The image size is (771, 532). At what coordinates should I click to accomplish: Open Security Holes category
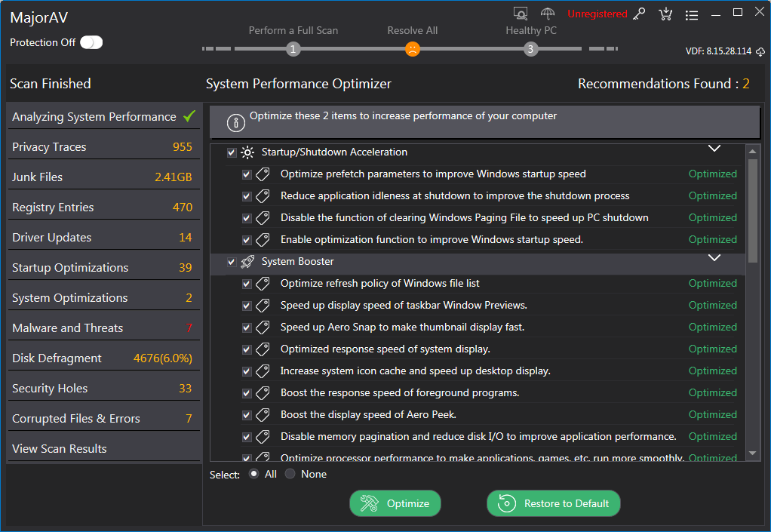(103, 389)
